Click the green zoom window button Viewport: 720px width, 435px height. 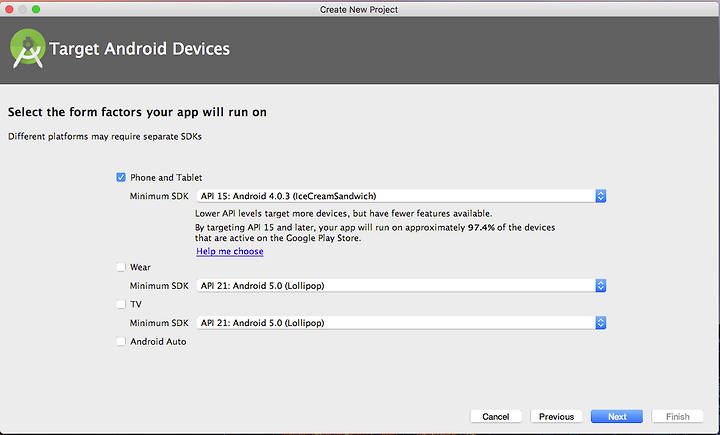36,9
